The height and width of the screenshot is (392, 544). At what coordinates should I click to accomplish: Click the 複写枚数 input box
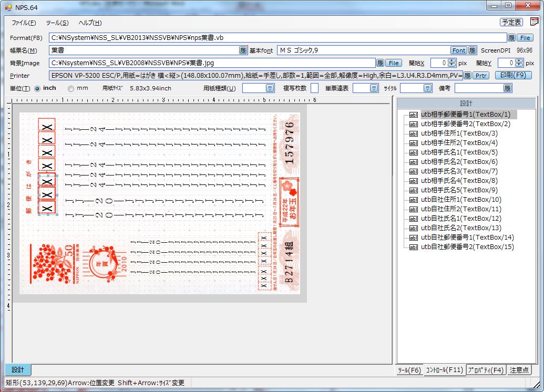tap(314, 88)
